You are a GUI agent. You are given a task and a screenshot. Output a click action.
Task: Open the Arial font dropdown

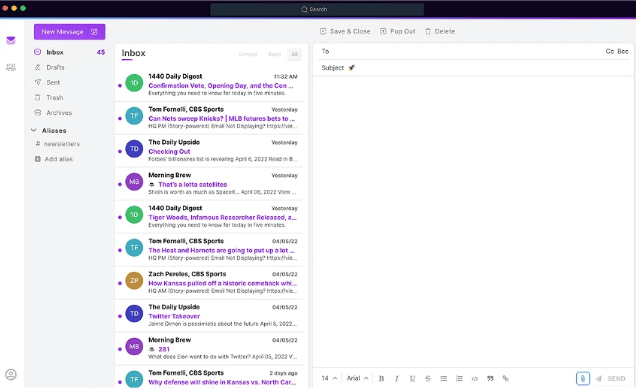pos(357,378)
